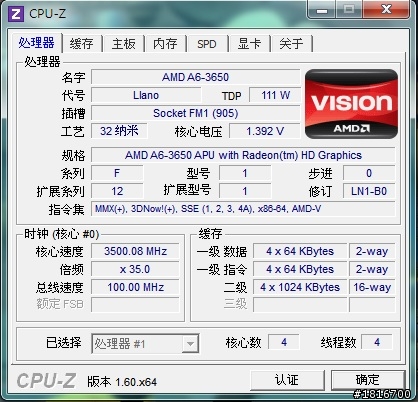Select the 内存 tab
418x402 pixels.
[x=165, y=44]
